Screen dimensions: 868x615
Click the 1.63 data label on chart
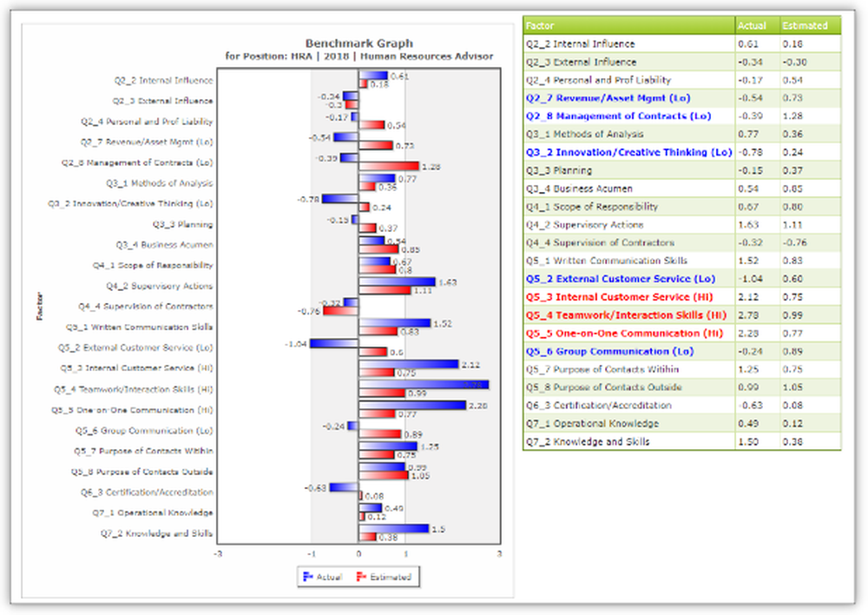tap(447, 282)
